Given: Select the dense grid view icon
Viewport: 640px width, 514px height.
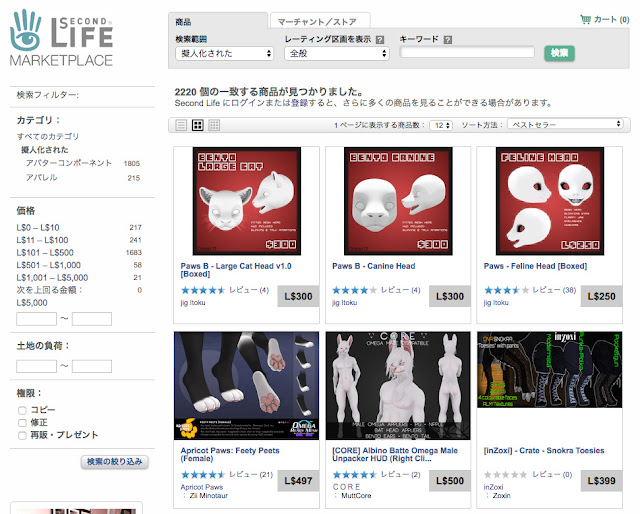Looking at the screenshot, I should click(214, 125).
